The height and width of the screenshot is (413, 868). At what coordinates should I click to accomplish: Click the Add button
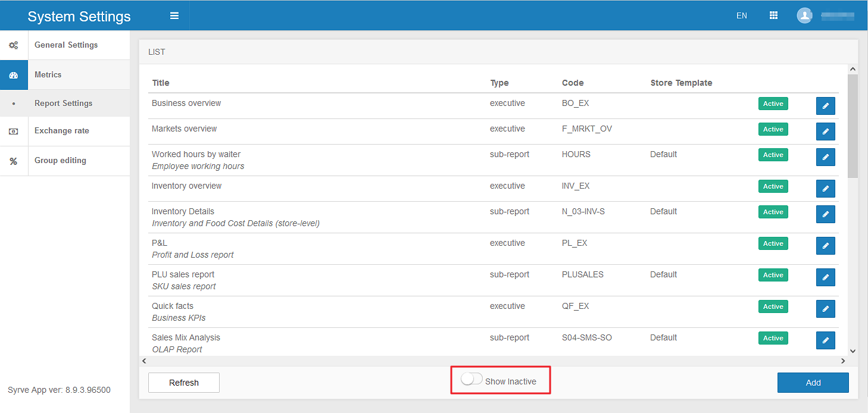click(813, 383)
